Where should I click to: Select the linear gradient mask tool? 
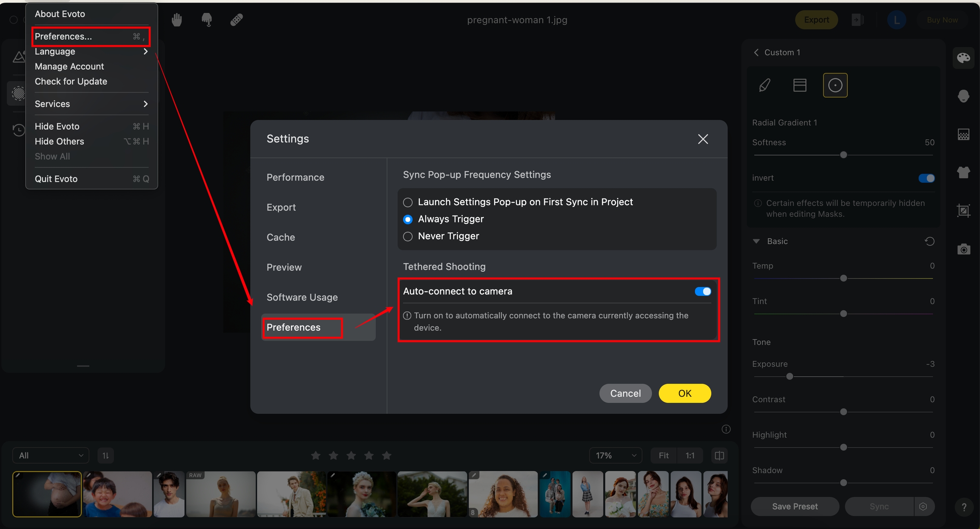[x=800, y=85]
